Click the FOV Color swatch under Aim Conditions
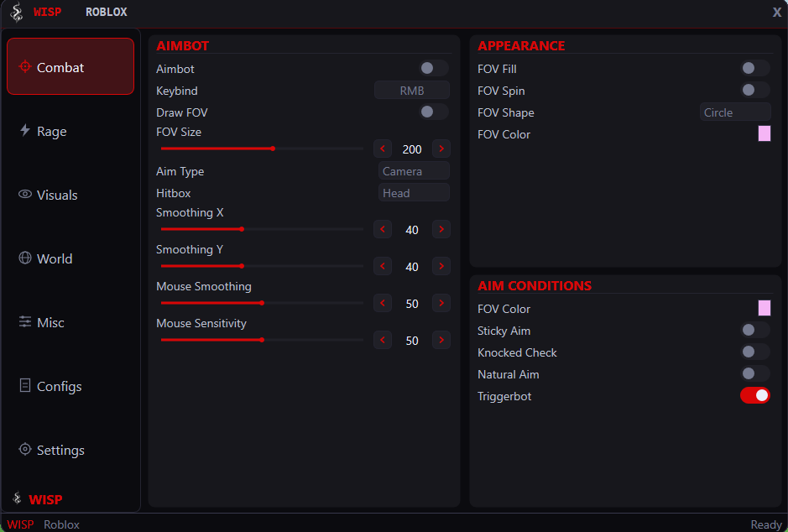Screen dimensions: 788x532 (764, 308)
